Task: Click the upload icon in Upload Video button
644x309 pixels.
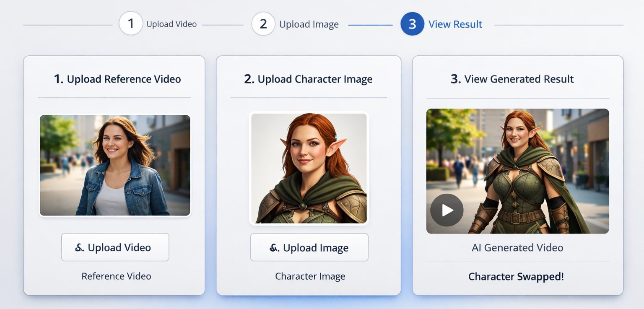Action: tap(79, 248)
